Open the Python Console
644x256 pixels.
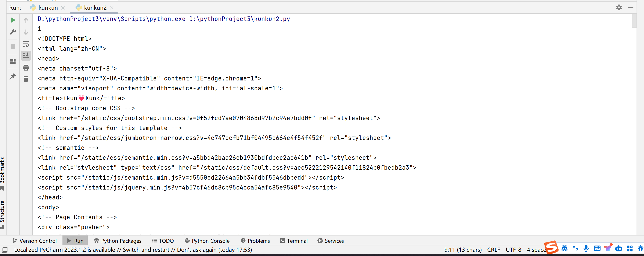207,241
